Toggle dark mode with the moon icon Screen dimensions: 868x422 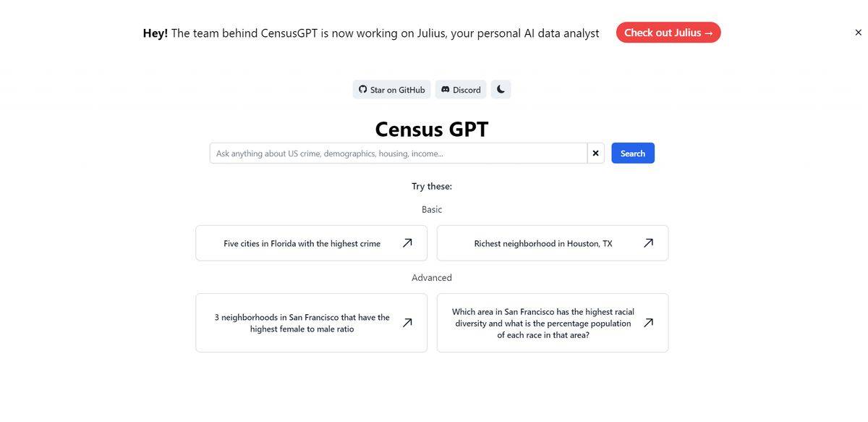pos(500,88)
